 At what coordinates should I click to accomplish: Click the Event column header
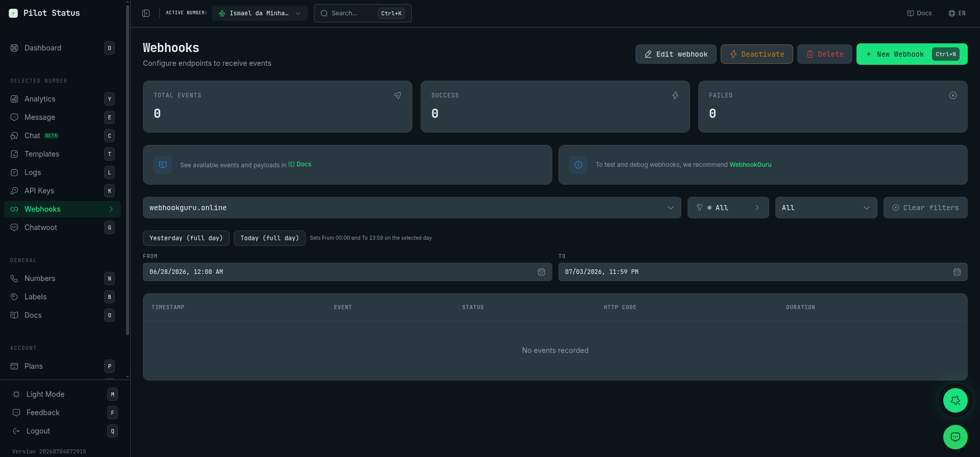tap(343, 307)
